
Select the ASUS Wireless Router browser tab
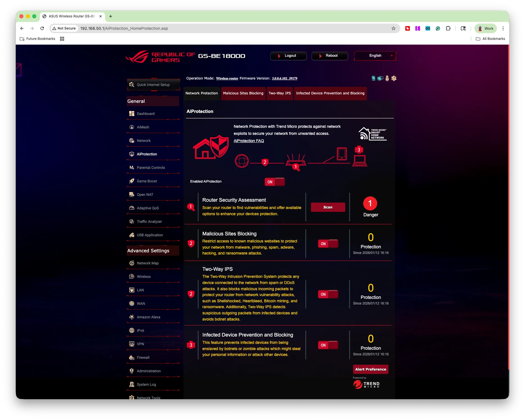tap(72, 16)
